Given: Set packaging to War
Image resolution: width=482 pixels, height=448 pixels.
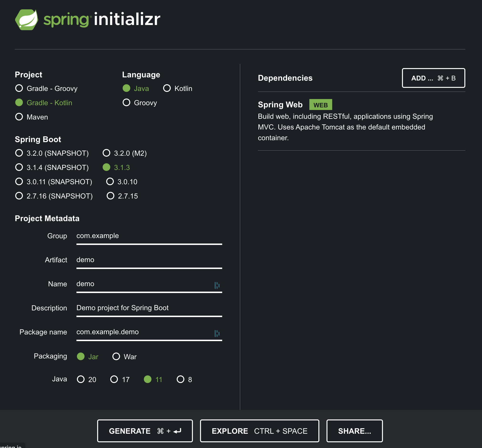Looking at the screenshot, I should (125, 356).
